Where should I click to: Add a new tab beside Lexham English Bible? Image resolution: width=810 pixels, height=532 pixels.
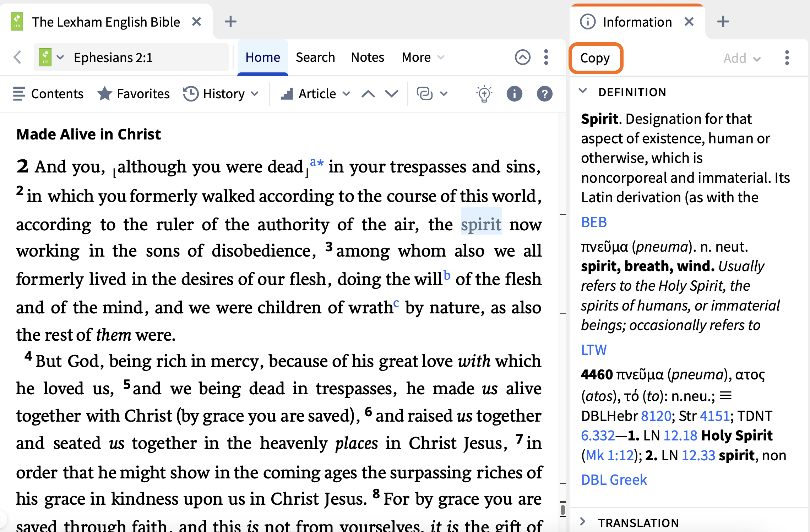(x=230, y=22)
